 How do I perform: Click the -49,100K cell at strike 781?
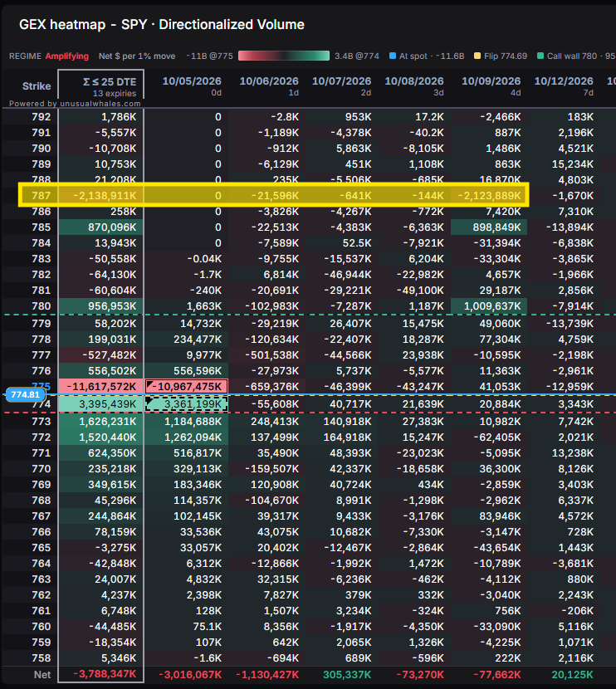tap(414, 291)
